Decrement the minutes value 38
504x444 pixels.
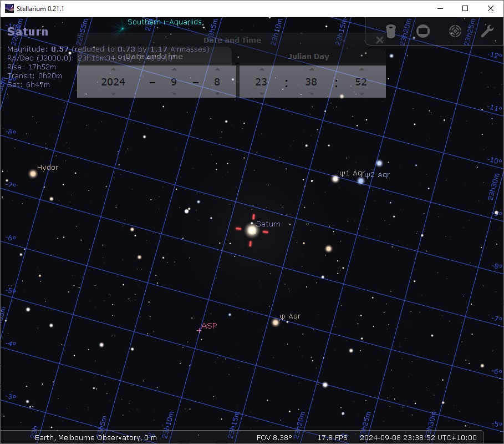[312, 94]
